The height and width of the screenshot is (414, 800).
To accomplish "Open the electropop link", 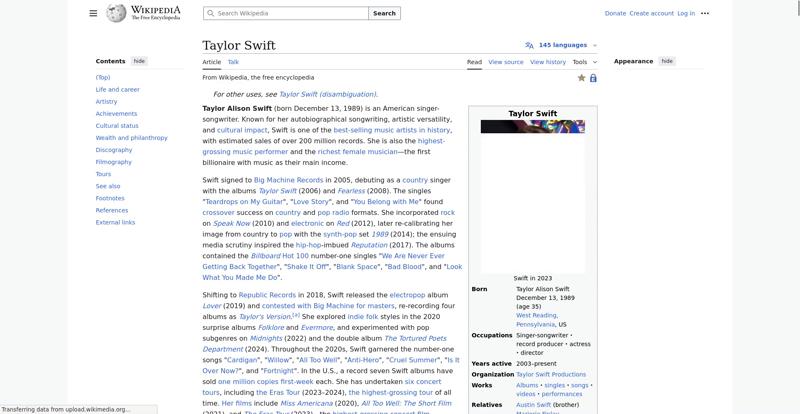I will point(407,295).
